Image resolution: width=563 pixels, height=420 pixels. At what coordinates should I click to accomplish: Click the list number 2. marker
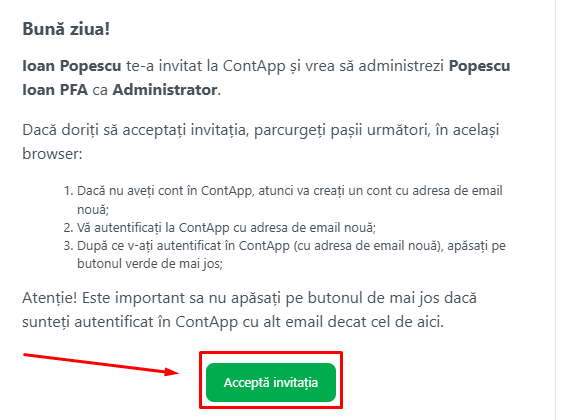click(69, 228)
